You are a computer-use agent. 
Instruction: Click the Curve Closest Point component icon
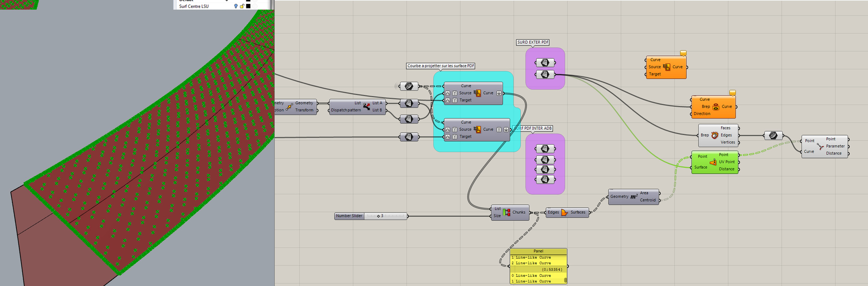(x=820, y=146)
